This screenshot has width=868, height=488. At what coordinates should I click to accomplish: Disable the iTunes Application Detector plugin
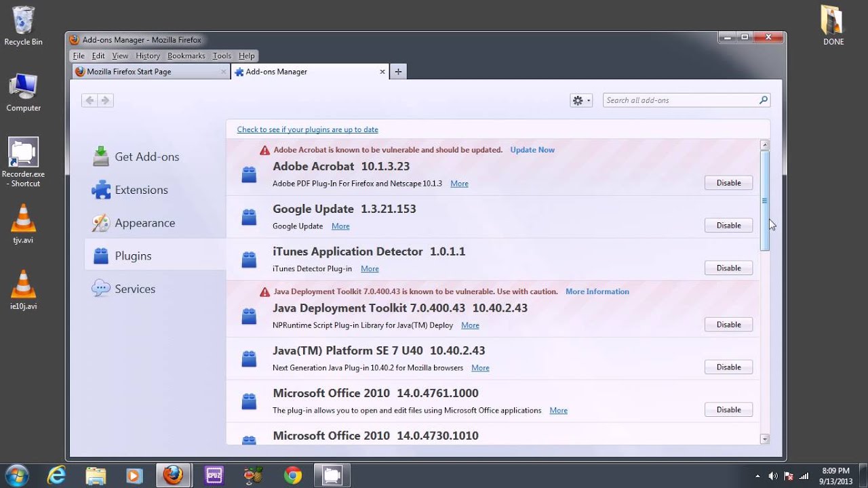729,268
